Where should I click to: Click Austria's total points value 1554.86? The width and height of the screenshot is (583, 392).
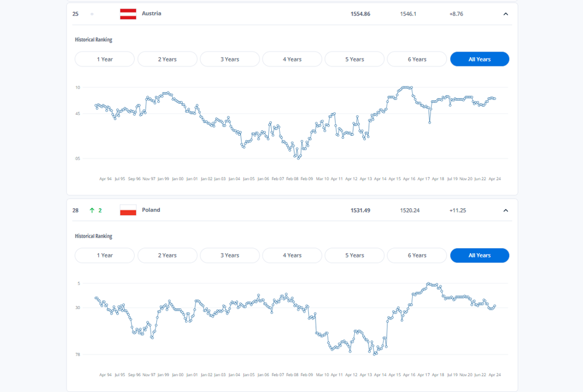pyautogui.click(x=360, y=14)
